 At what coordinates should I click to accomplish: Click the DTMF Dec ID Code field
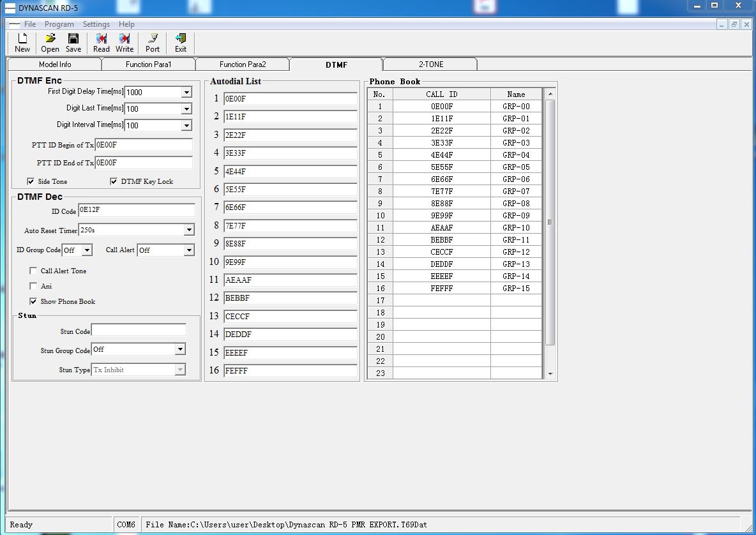click(x=137, y=210)
